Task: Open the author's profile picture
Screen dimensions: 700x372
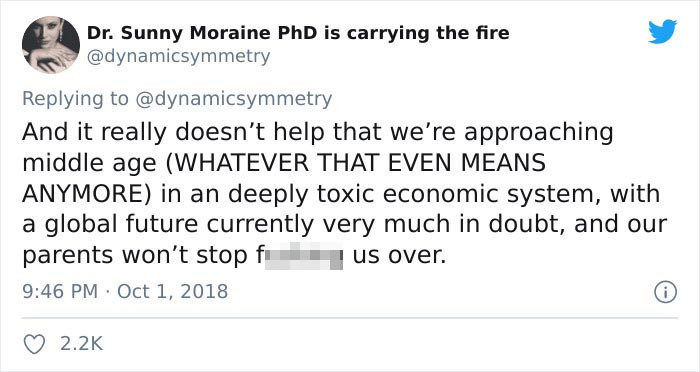Action: [x=51, y=44]
